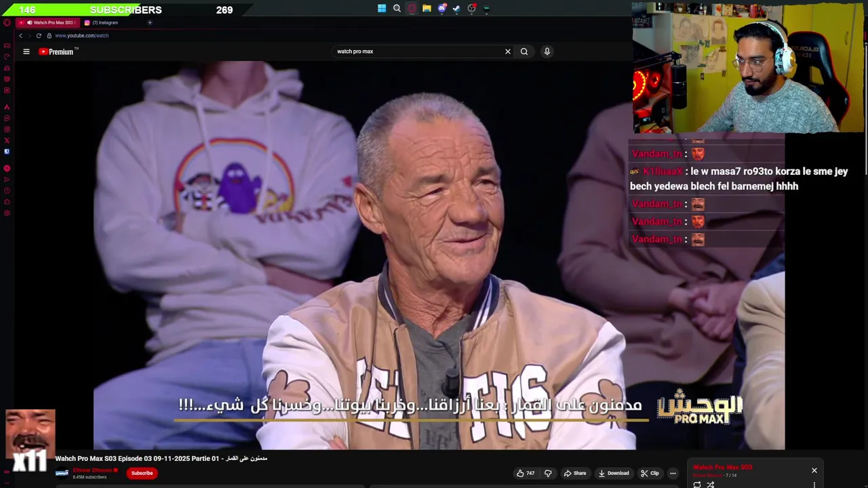This screenshot has width=868, height=488.
Task: Toggle playlist loop
Action: 696,485
